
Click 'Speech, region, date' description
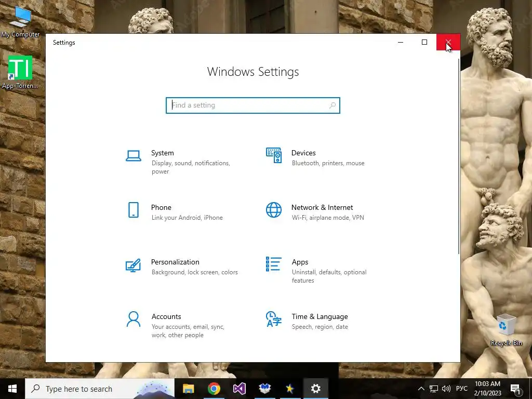pos(320,327)
